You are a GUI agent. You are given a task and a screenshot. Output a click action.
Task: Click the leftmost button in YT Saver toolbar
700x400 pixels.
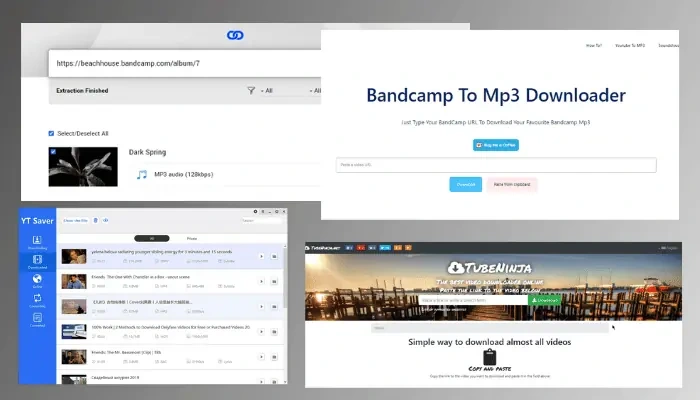pos(75,221)
